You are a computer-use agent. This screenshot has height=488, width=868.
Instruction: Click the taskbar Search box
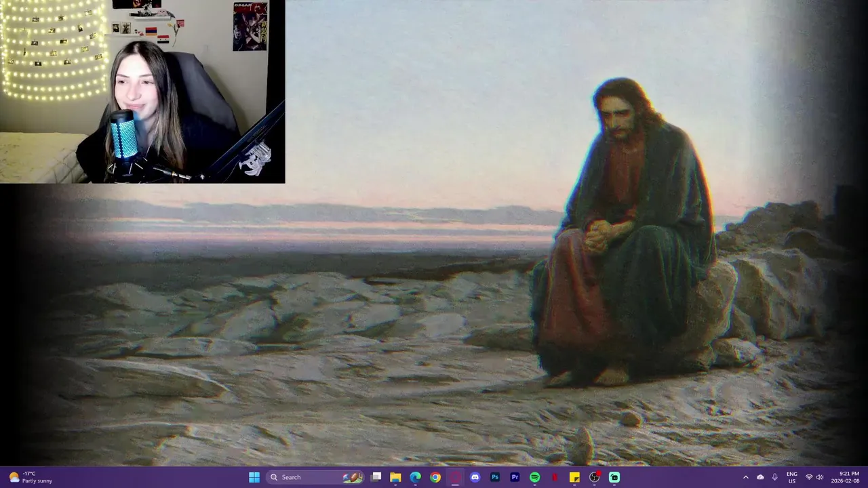pyautogui.click(x=315, y=477)
